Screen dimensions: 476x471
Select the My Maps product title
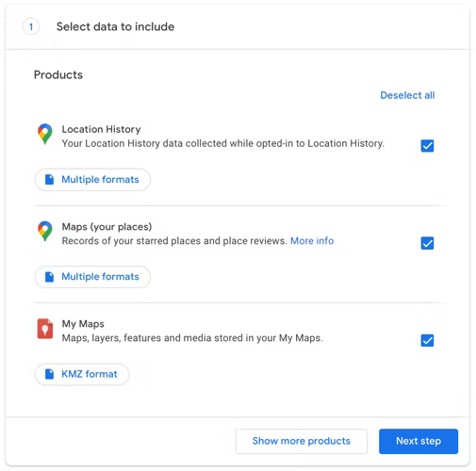(83, 324)
